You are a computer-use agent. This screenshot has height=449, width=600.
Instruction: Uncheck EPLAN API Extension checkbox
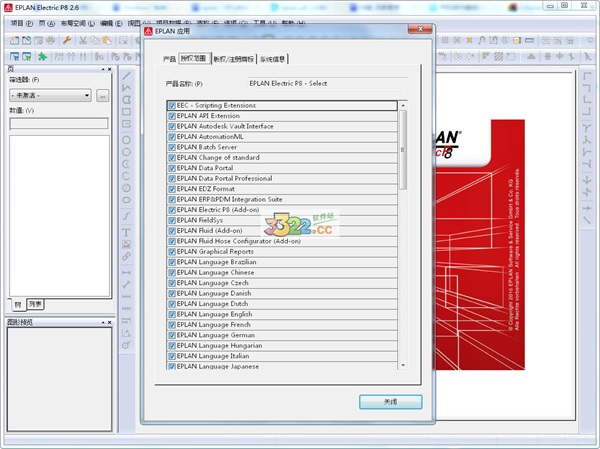(172, 115)
